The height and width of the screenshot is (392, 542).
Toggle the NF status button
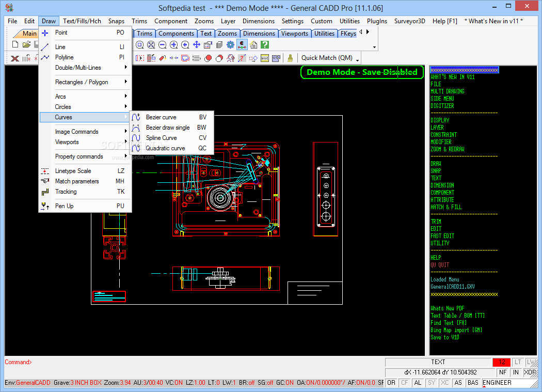(503, 372)
